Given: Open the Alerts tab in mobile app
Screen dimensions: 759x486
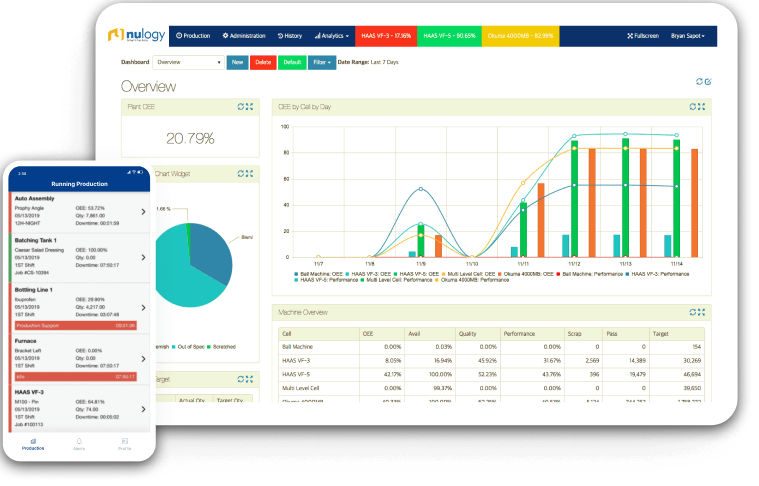Looking at the screenshot, I should tap(79, 443).
